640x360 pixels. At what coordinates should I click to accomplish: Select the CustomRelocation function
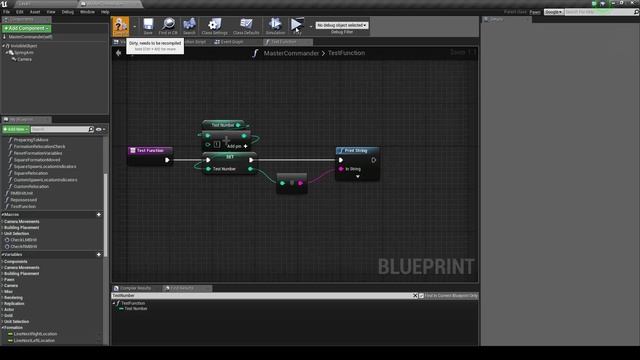[31, 187]
